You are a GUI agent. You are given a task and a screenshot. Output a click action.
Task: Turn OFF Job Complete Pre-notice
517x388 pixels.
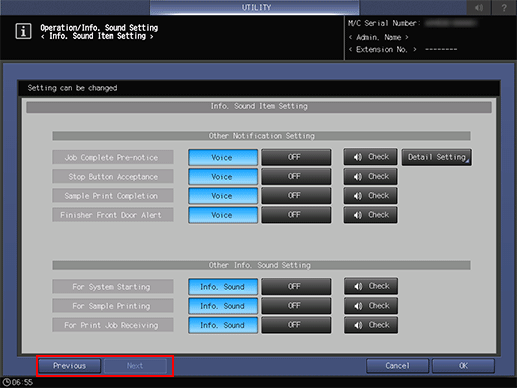click(296, 157)
